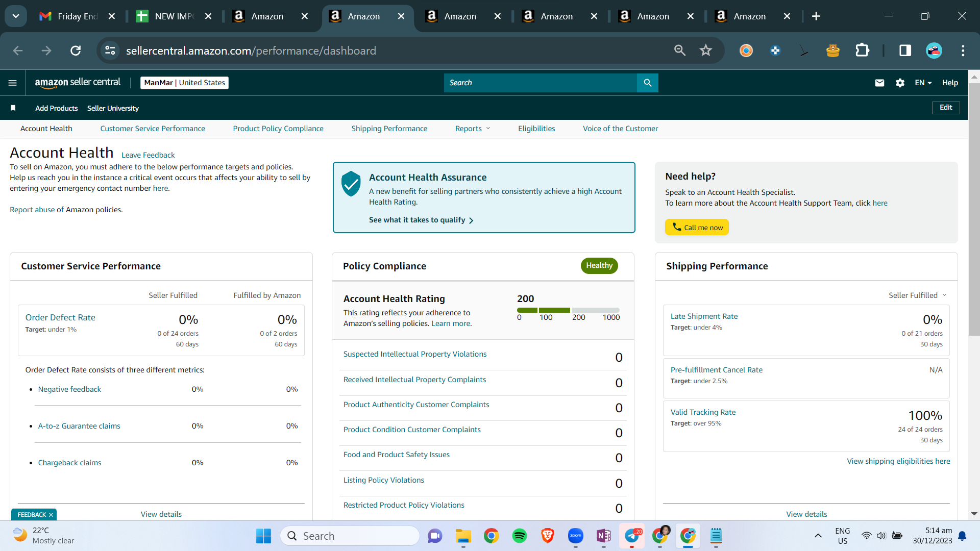Click the Seller Central search field

(541, 83)
